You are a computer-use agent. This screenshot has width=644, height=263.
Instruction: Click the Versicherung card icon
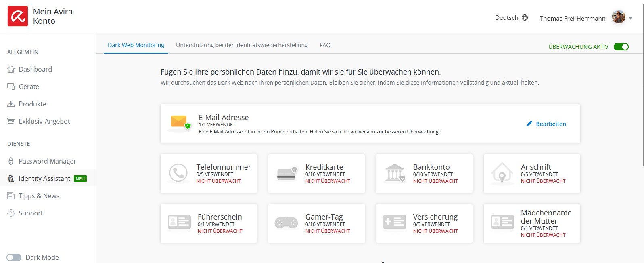[394, 222]
